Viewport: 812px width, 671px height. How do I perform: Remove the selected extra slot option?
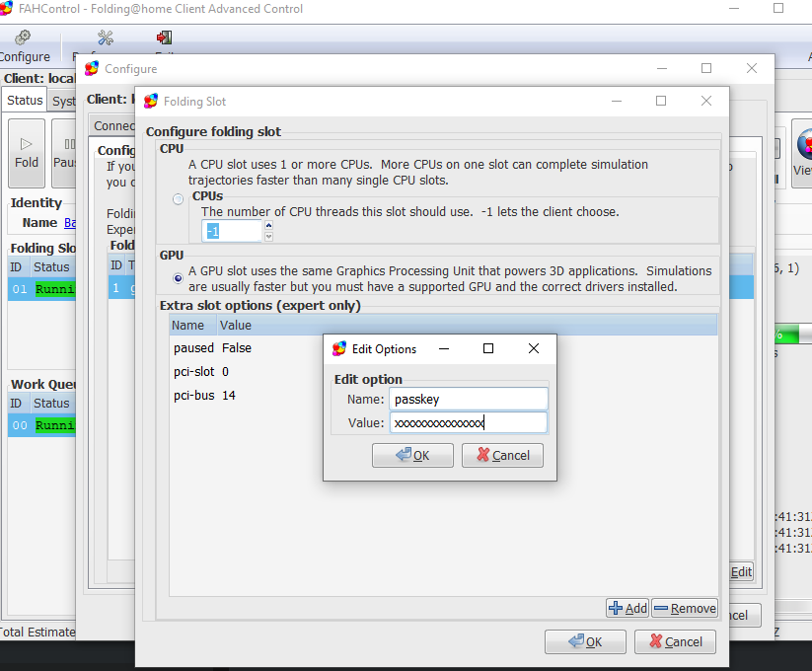click(x=684, y=608)
